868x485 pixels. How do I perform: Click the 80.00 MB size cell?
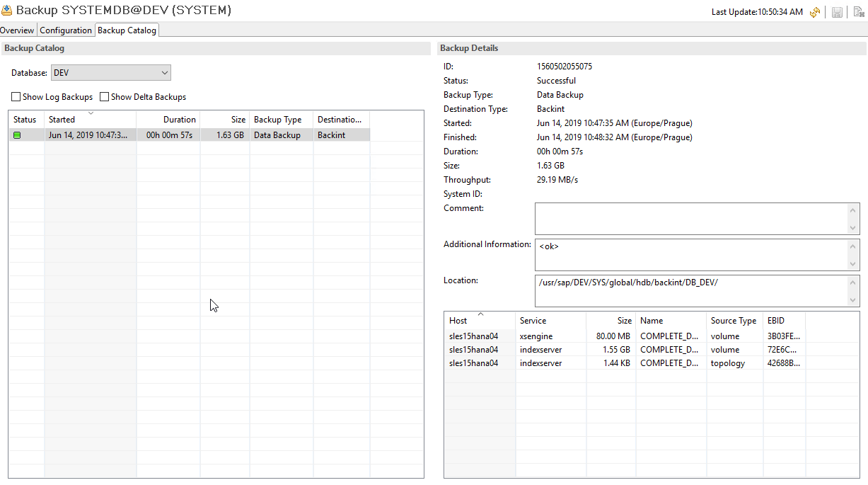coord(613,336)
